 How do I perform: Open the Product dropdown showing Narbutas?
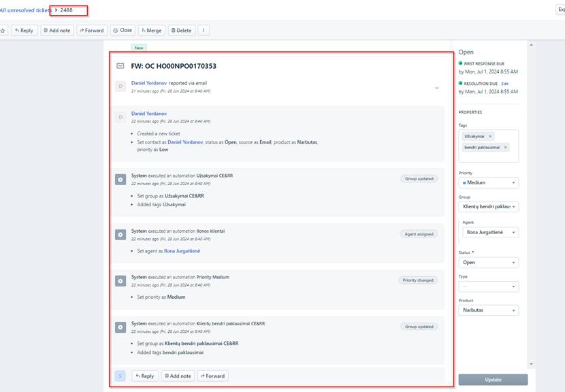click(x=488, y=310)
